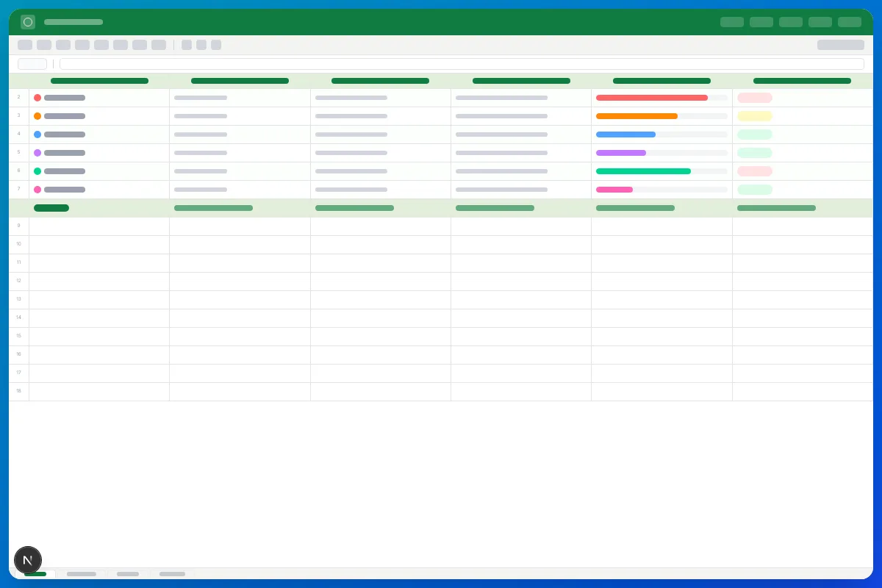Click the circular app logo in green header
This screenshot has height=588, width=882.
point(28,22)
